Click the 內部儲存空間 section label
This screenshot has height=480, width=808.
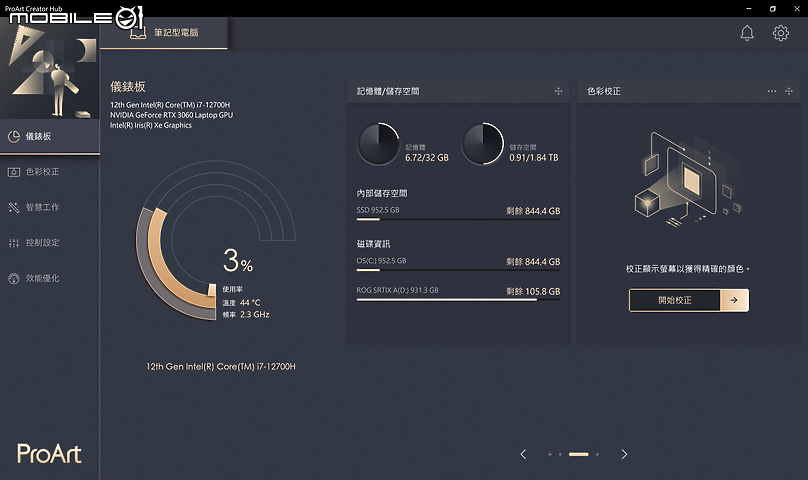tap(382, 193)
